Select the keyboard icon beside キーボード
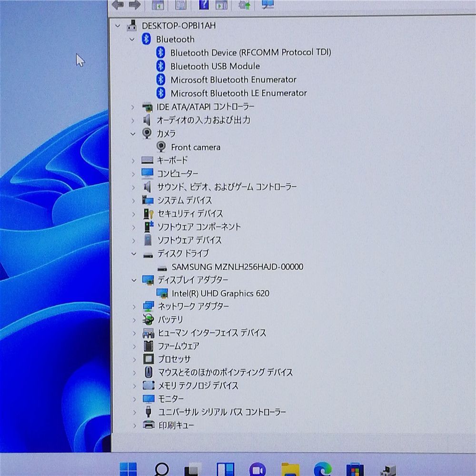Viewport: 476px width, 476px height. point(147,160)
